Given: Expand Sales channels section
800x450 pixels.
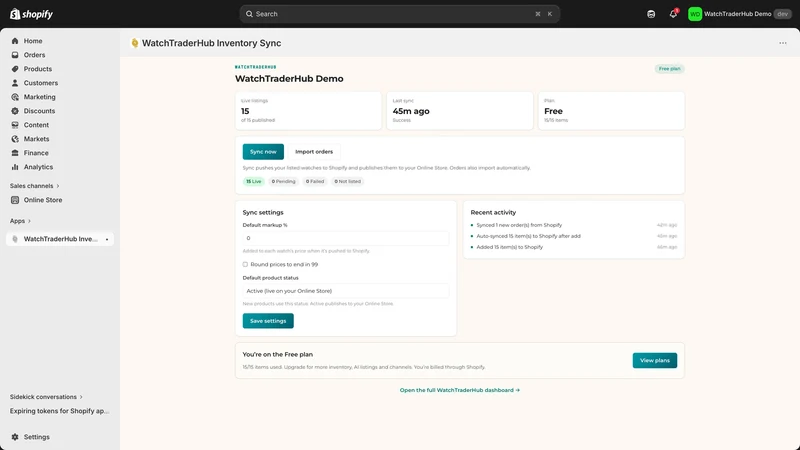Looking at the screenshot, I should [35, 186].
